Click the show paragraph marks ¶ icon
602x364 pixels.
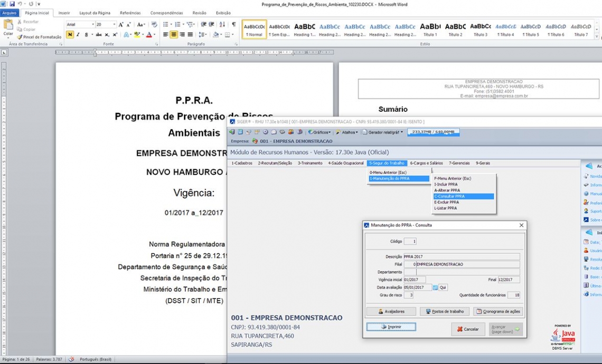click(x=234, y=24)
